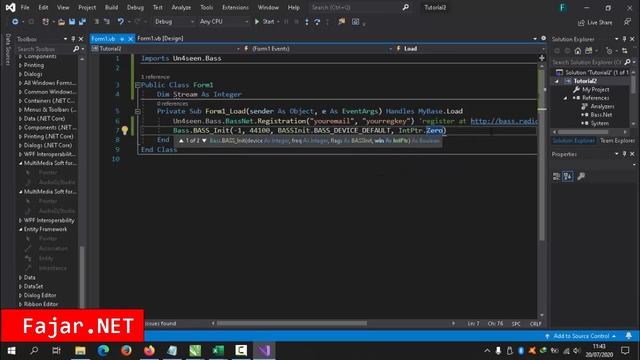Open the Edit menu
The height and width of the screenshot is (360, 640).
pyautogui.click(x=43, y=7)
